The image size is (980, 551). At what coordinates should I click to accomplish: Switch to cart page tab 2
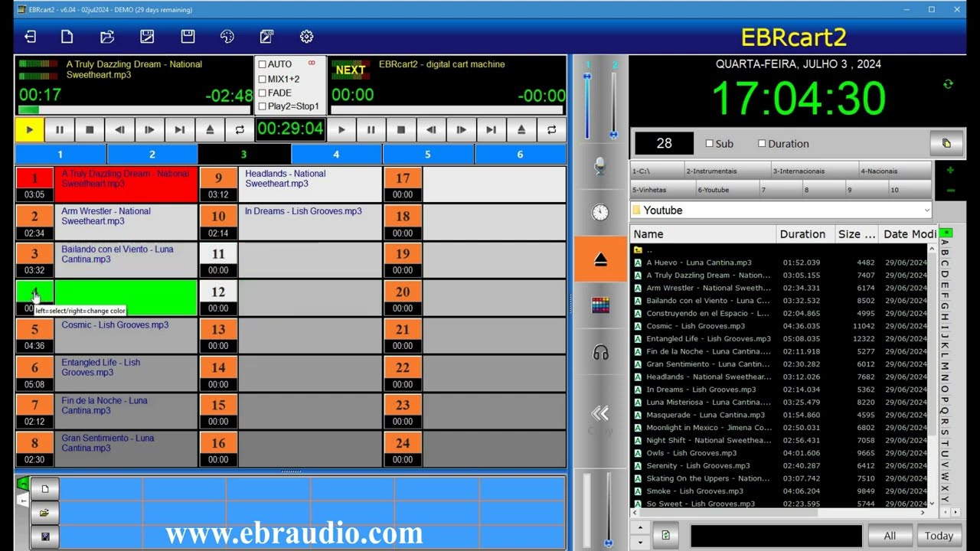(x=152, y=155)
